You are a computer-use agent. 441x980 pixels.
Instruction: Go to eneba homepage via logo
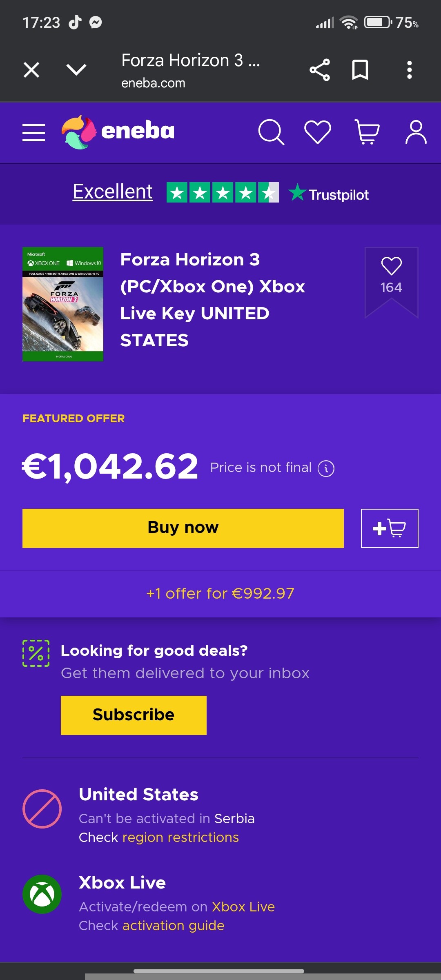[118, 131]
